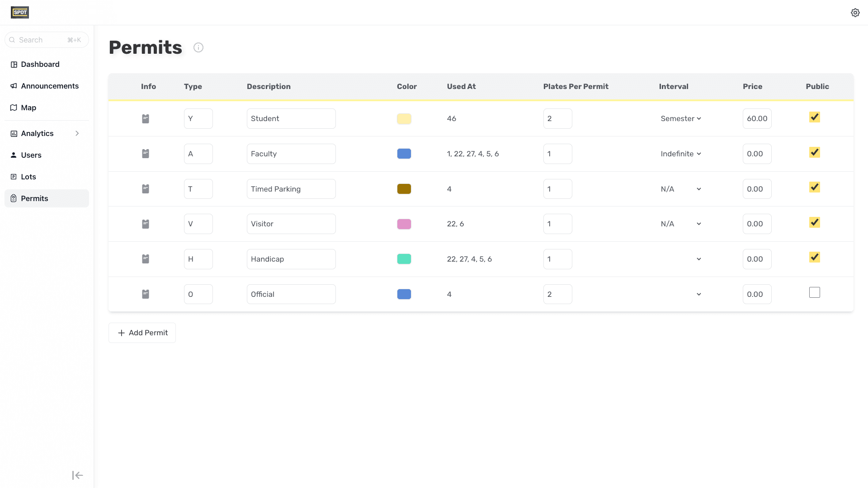Screen dimensions: 868x488
Task: Collapse the sidebar with arrow icon
Action: [77, 475]
